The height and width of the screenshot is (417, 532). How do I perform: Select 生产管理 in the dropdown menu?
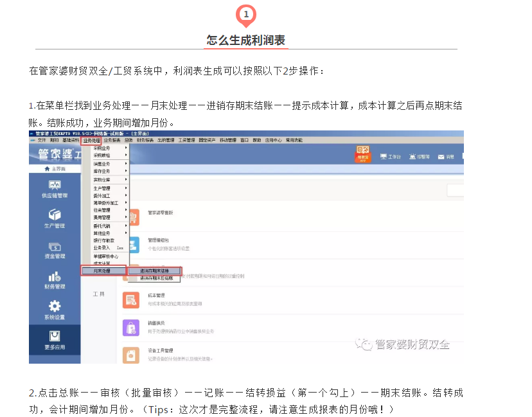tap(102, 188)
